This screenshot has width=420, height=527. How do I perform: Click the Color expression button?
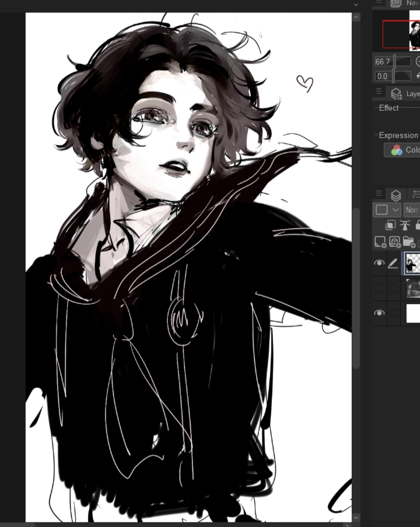402,150
